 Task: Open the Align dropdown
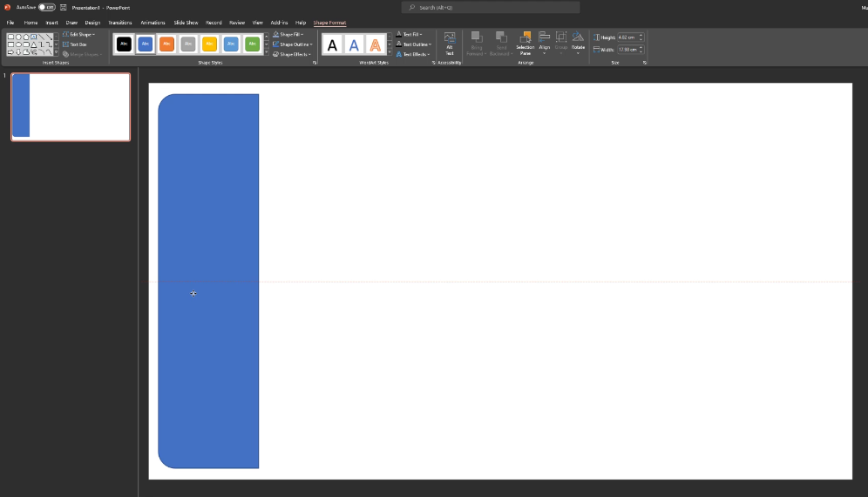pos(545,44)
